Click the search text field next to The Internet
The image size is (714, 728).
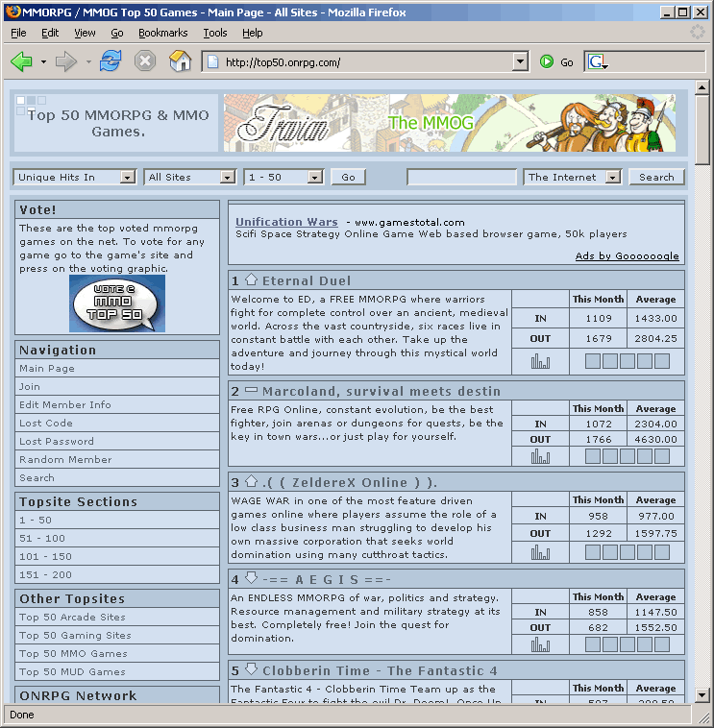point(461,177)
